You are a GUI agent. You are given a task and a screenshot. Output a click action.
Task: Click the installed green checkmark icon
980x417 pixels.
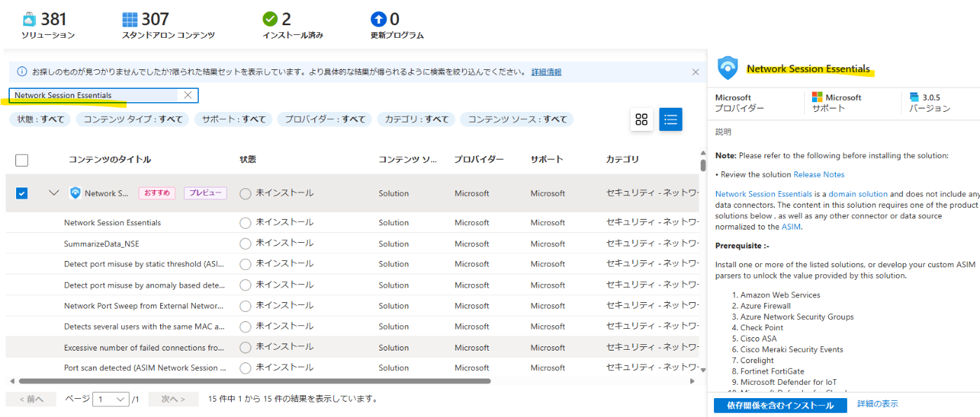(270, 19)
